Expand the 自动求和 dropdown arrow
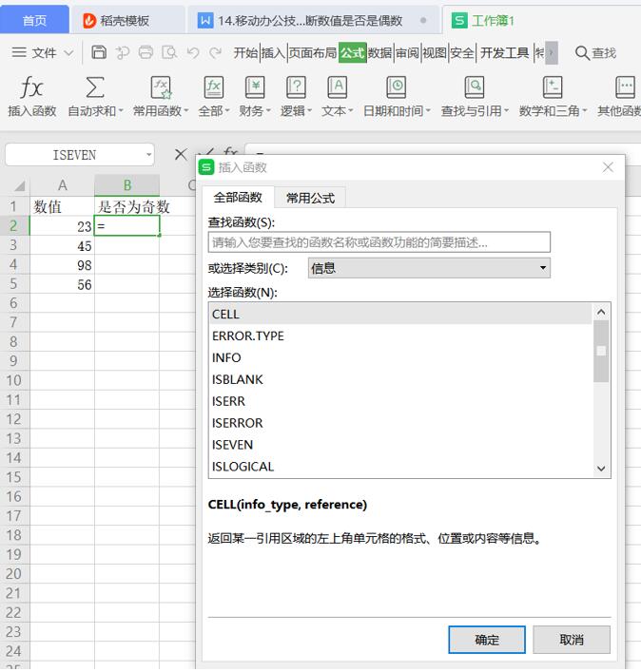Viewport: 641px width, 672px height. coord(121,110)
